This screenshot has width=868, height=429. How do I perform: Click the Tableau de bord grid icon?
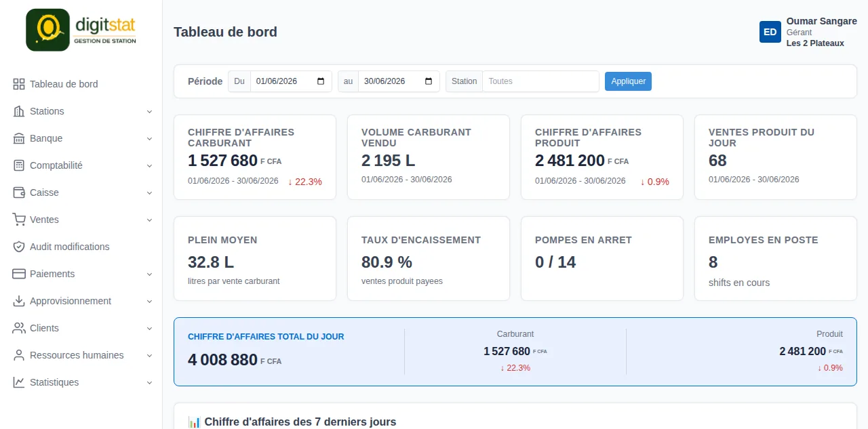19,84
